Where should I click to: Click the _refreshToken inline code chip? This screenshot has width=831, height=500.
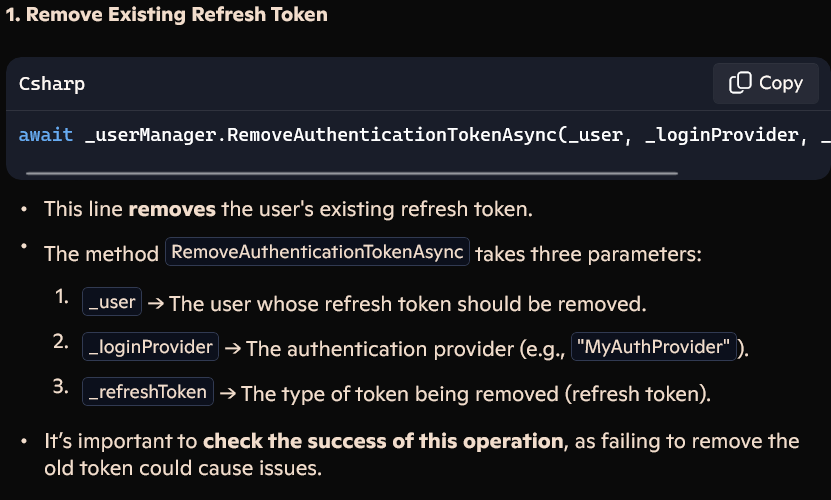click(x=148, y=392)
